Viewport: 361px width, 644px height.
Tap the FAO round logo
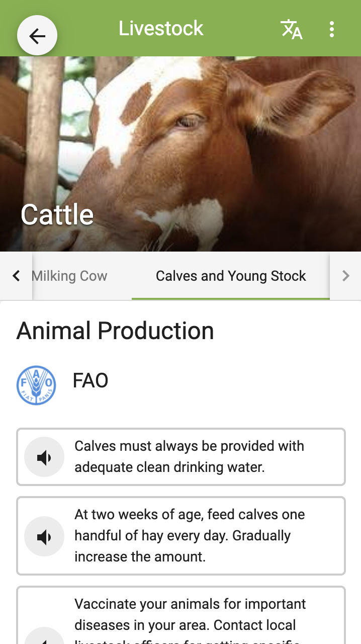pyautogui.click(x=36, y=385)
